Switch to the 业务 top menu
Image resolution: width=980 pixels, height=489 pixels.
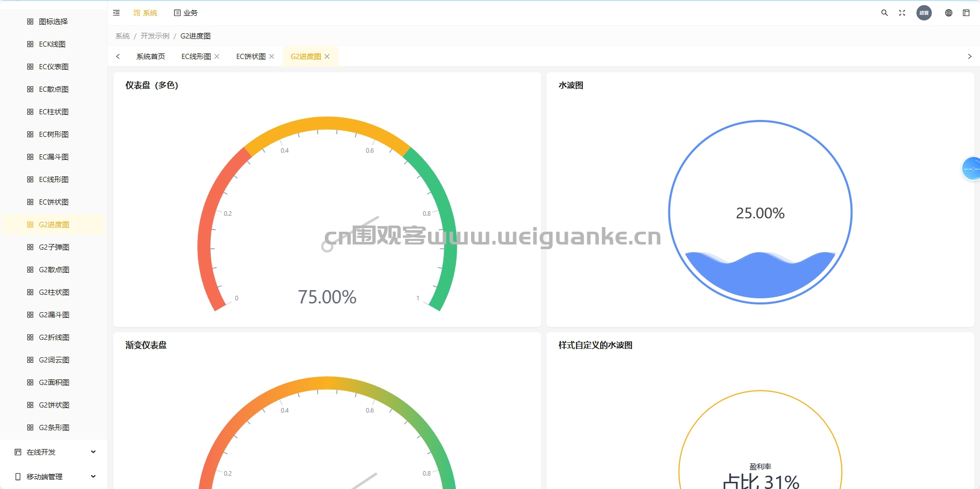point(186,13)
